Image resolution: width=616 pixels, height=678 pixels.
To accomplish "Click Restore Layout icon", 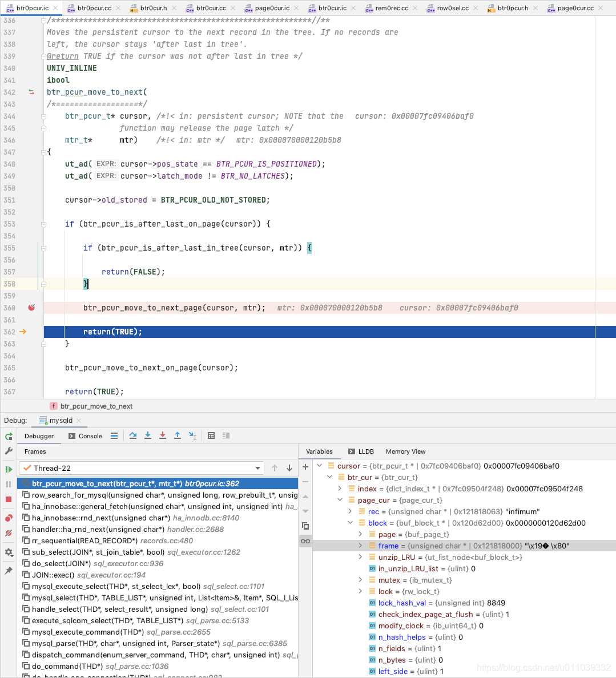I will point(226,436).
